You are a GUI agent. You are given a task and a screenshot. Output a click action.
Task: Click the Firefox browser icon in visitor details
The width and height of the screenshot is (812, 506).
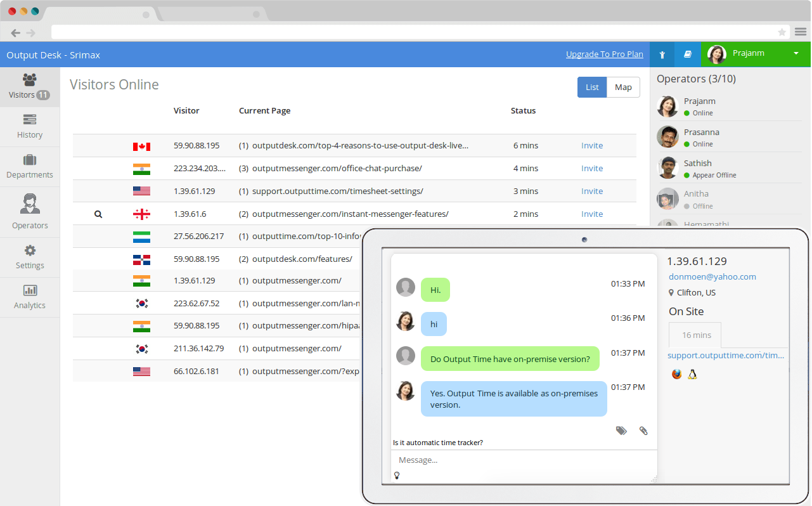[676, 374]
